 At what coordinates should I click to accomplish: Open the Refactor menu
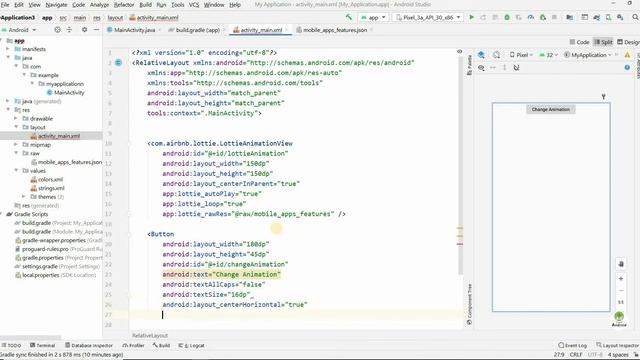(x=124, y=5)
